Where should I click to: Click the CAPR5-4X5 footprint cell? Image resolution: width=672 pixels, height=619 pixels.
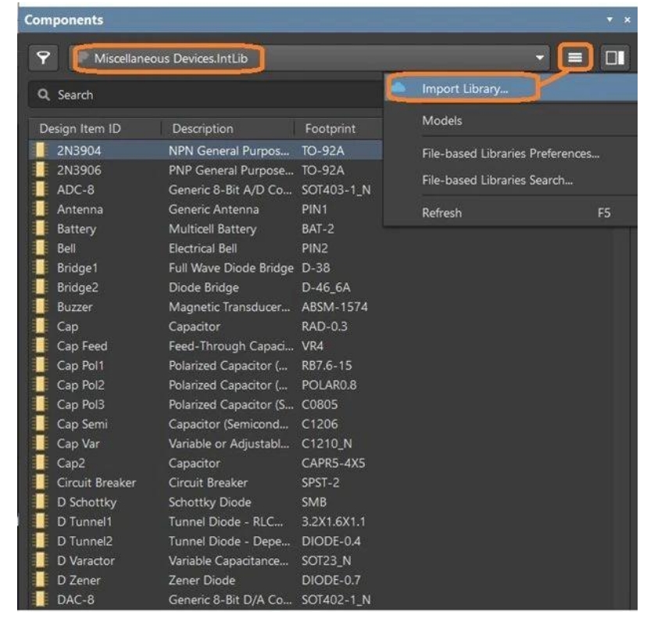(333, 463)
